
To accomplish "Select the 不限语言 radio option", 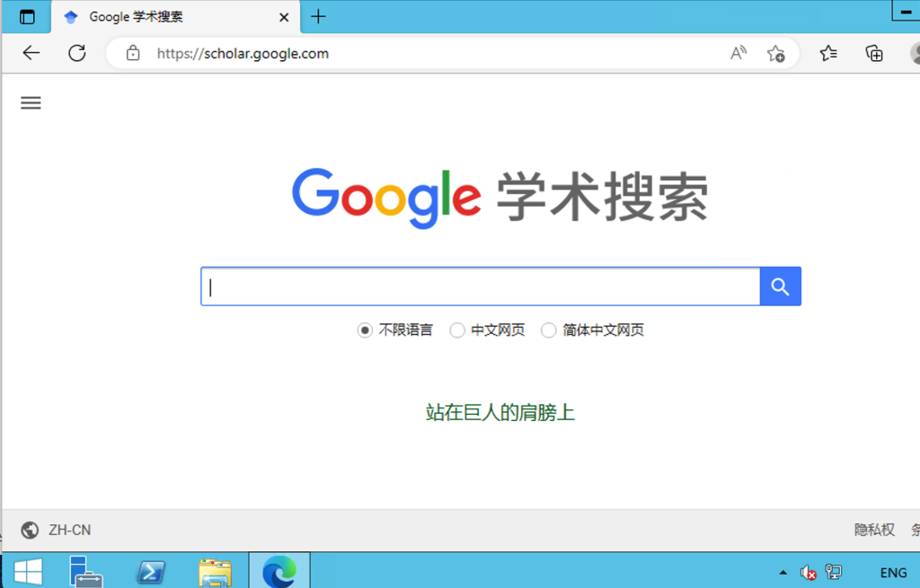I will (365, 330).
